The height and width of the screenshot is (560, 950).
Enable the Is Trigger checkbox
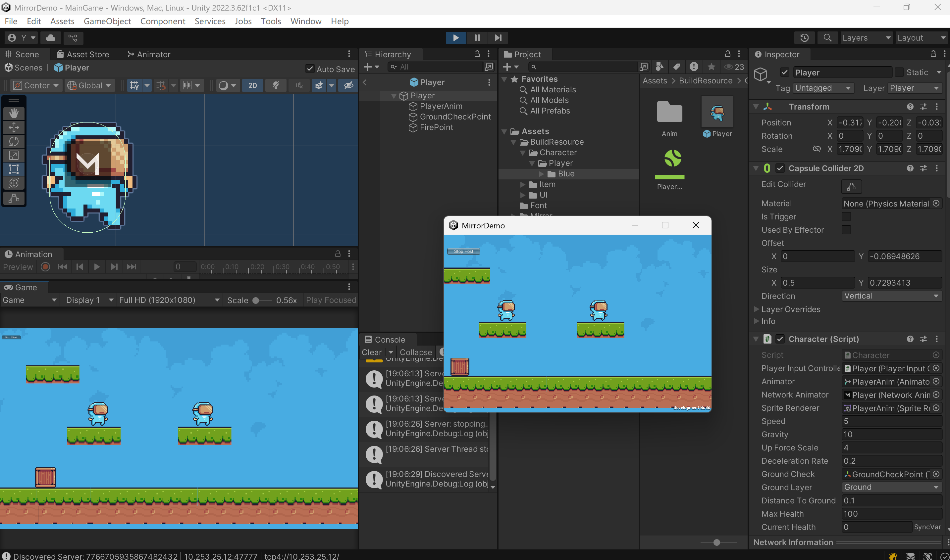846,216
